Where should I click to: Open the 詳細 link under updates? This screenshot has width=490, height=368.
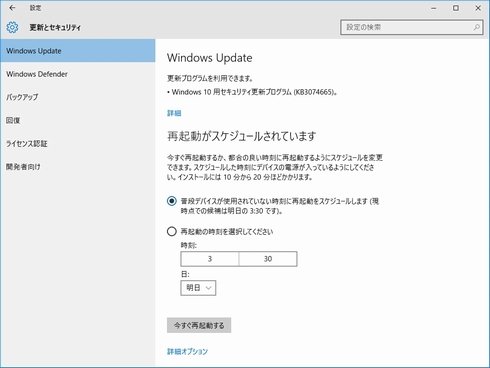coord(174,113)
